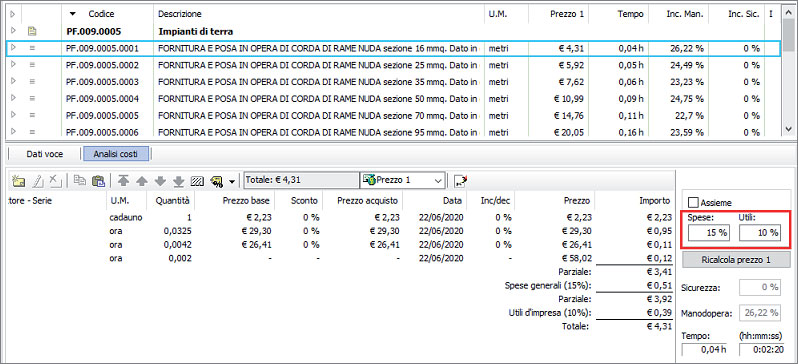Click the equals icon of PF.009.0005.0005 row
Viewport: 798px width, 364px height.
(32, 115)
